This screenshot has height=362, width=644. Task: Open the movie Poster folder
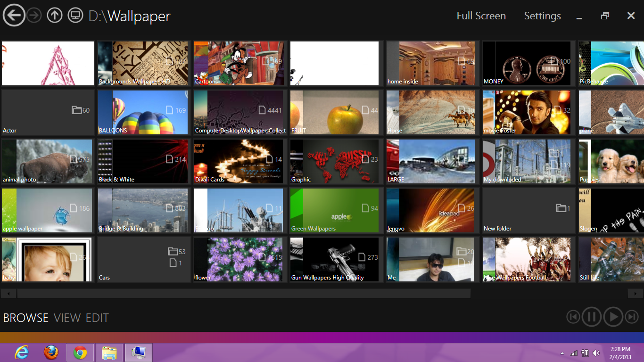pyautogui.click(x=528, y=112)
